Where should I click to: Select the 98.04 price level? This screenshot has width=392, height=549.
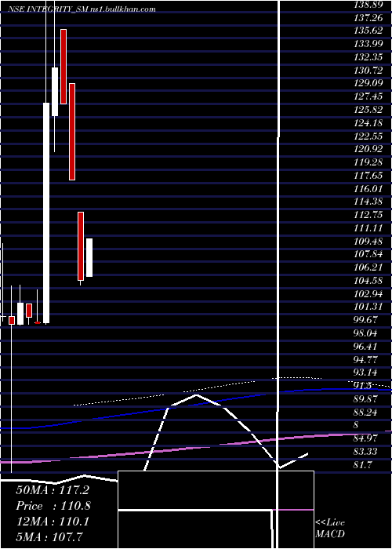coord(366,333)
